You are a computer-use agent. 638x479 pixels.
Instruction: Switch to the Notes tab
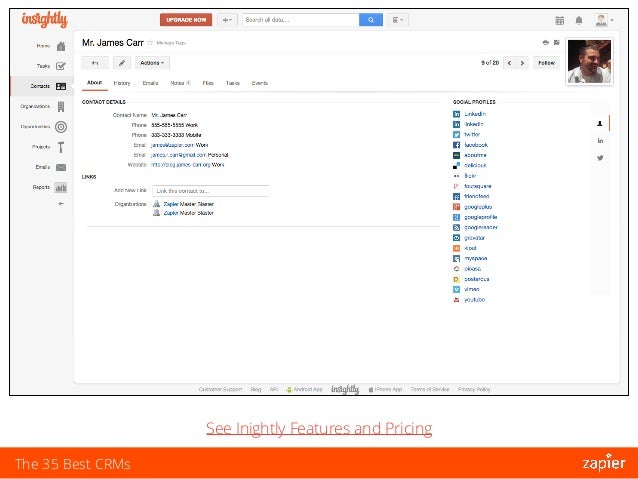pos(180,83)
